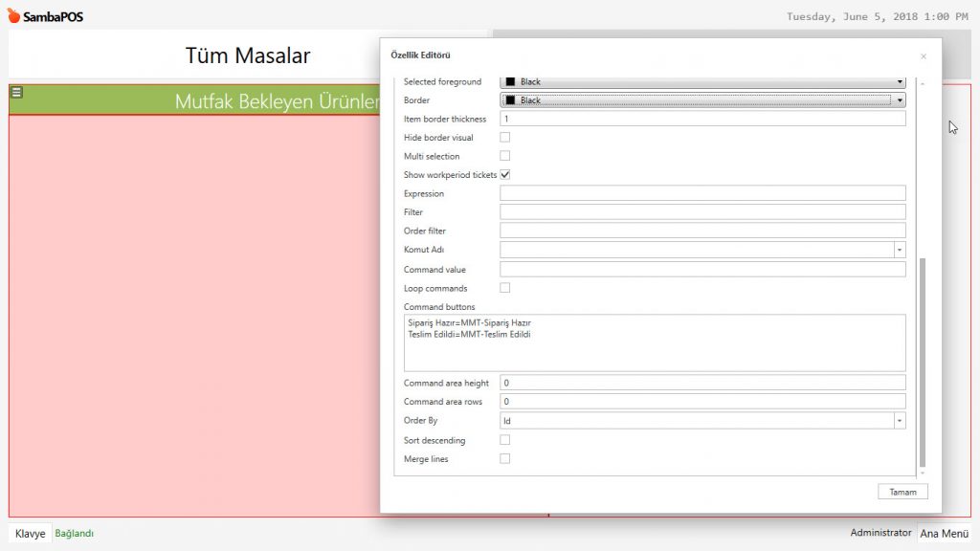Toggle the Multi selection checkbox
980x551 pixels.
(x=505, y=156)
